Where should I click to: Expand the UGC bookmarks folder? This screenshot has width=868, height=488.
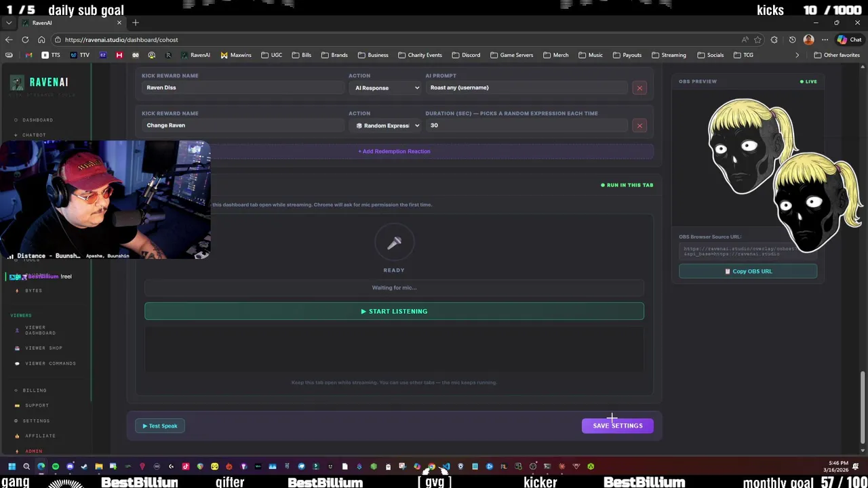click(x=271, y=55)
